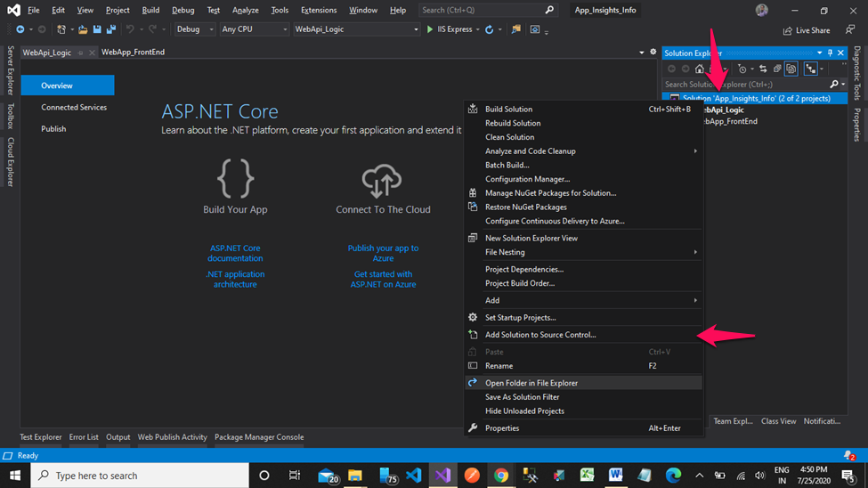Click the Navigate Backward toolbar arrow
The height and width of the screenshot is (488, 868).
point(20,29)
